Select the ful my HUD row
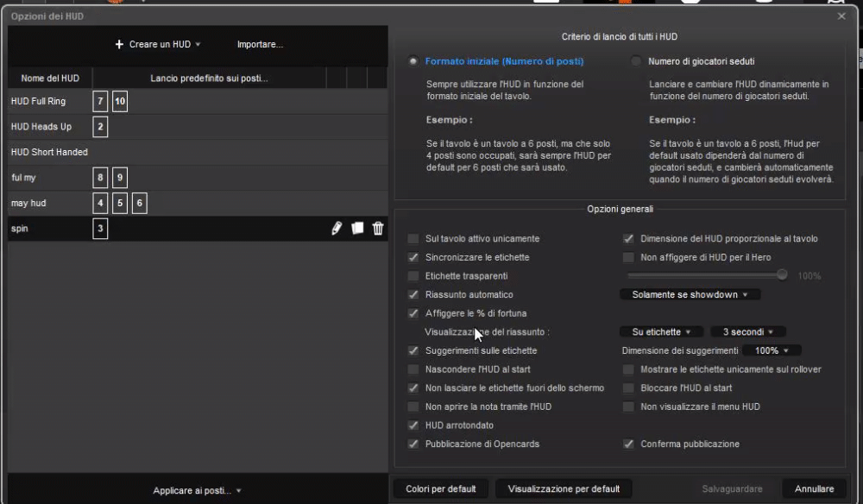Image resolution: width=863 pixels, height=504 pixels. coord(198,178)
